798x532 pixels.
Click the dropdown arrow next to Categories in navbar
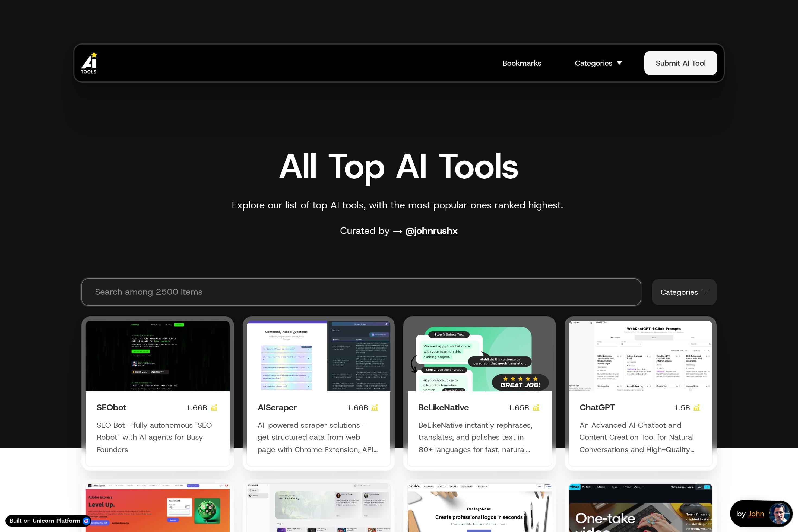pyautogui.click(x=619, y=63)
